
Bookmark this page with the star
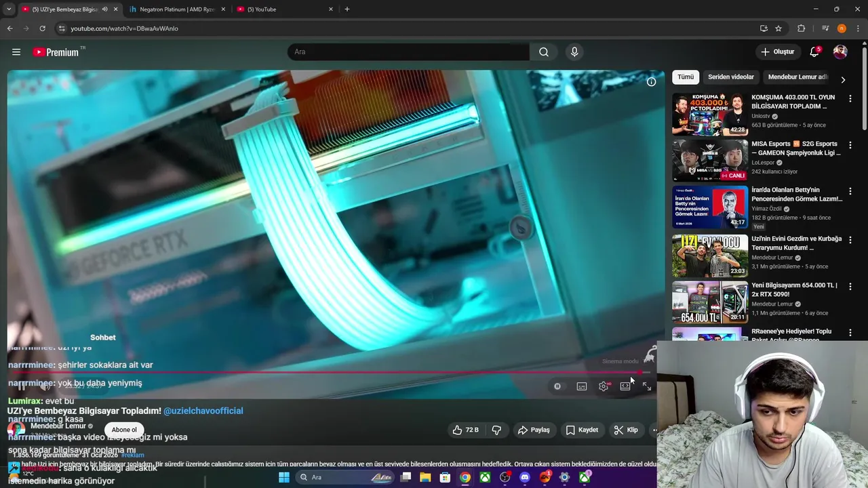click(x=778, y=28)
